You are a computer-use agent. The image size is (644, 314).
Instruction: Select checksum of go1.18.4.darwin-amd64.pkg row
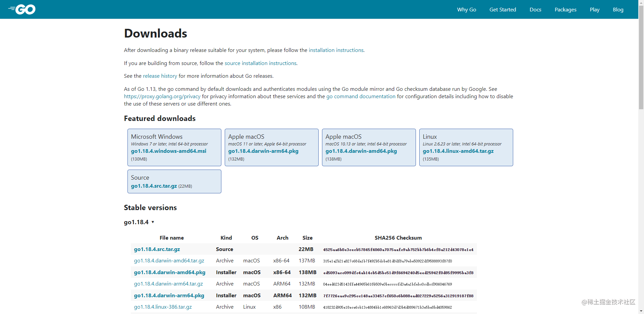[x=398, y=273]
